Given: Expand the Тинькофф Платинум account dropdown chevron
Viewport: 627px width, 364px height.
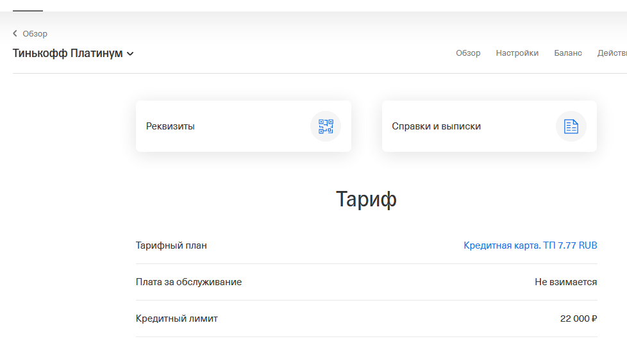Looking at the screenshot, I should pyautogui.click(x=130, y=54).
